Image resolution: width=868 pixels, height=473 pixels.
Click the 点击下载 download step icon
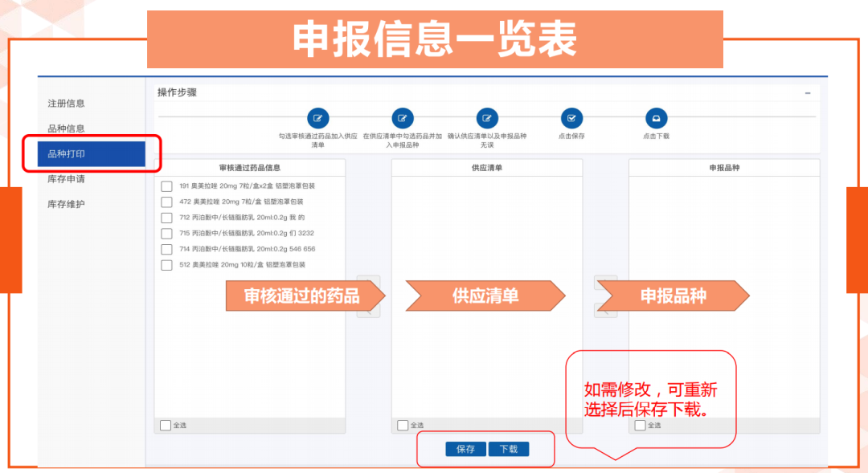656,118
